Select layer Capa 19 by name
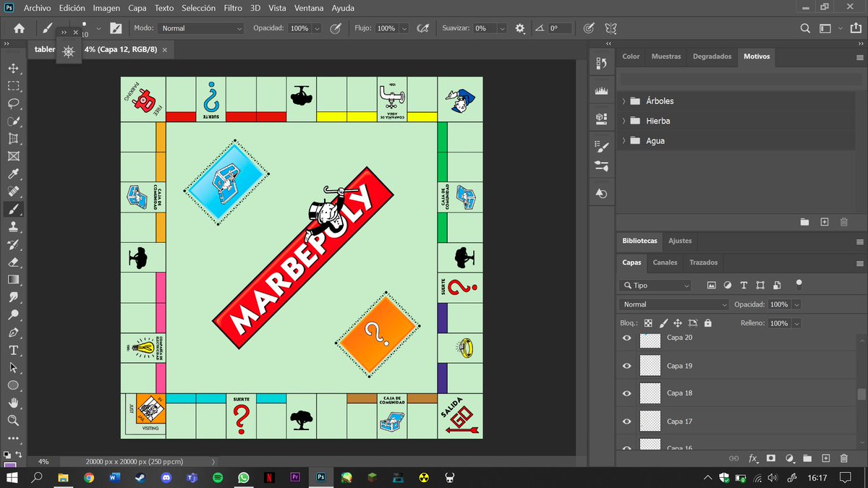The width and height of the screenshot is (868, 488). pyautogui.click(x=679, y=366)
